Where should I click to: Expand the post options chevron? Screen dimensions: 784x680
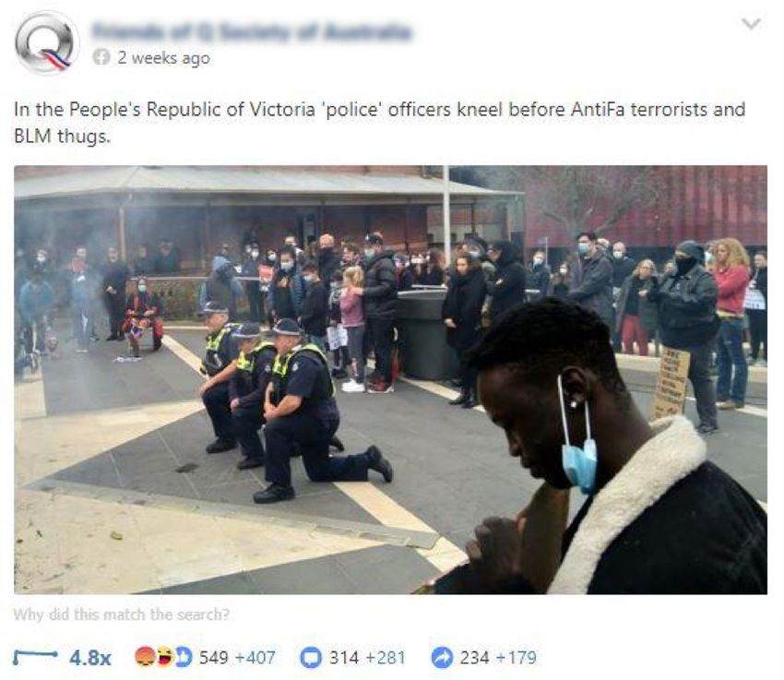tap(751, 23)
